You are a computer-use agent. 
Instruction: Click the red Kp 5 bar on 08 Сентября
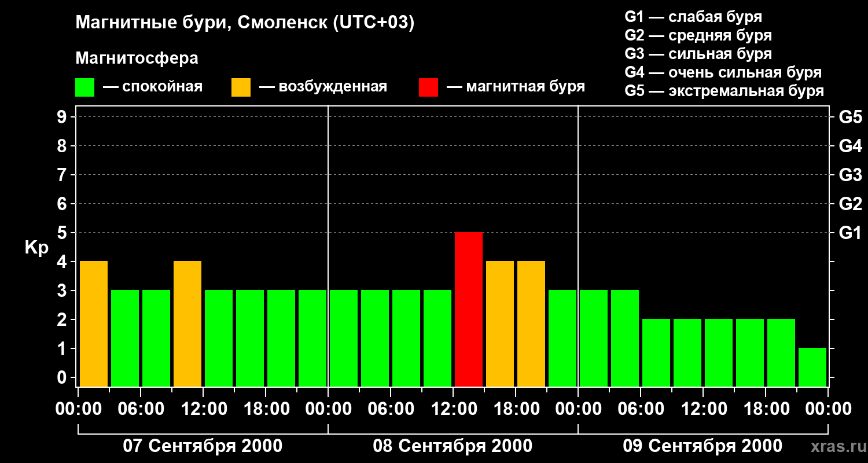(x=469, y=309)
